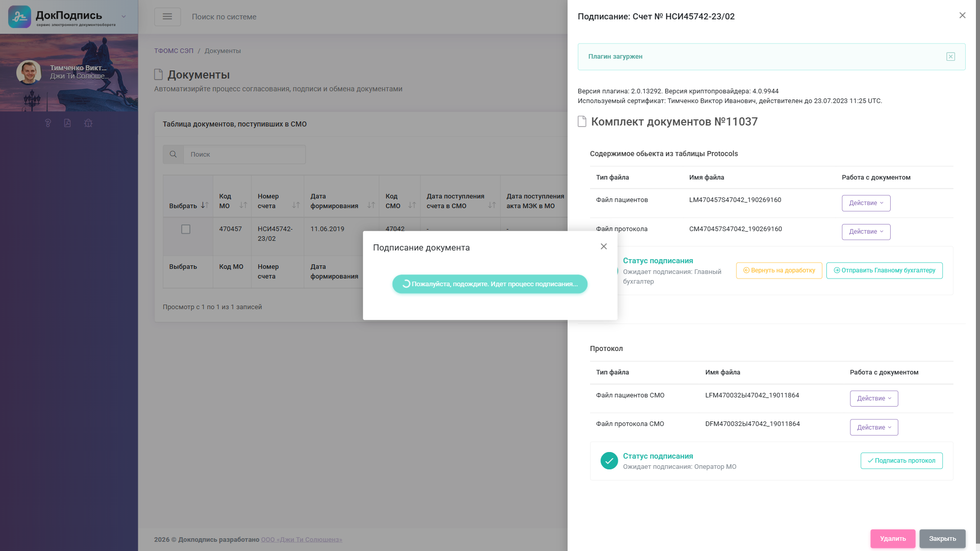Open the PDF document sidebar icon

point(67,123)
